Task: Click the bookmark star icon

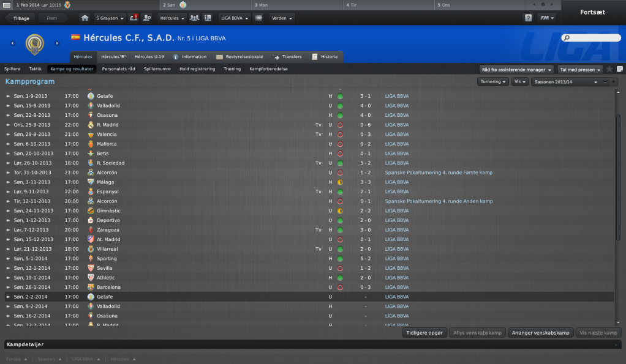Action: click(609, 69)
